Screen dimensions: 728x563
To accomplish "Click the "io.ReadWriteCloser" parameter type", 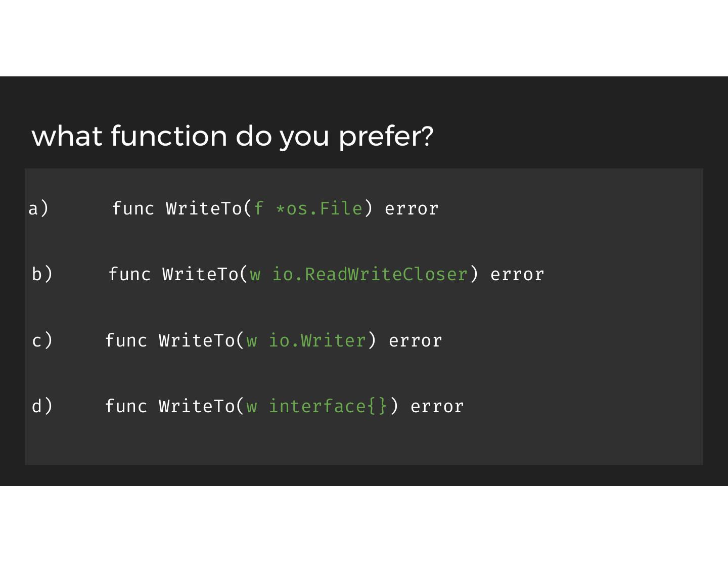I will (x=370, y=274).
